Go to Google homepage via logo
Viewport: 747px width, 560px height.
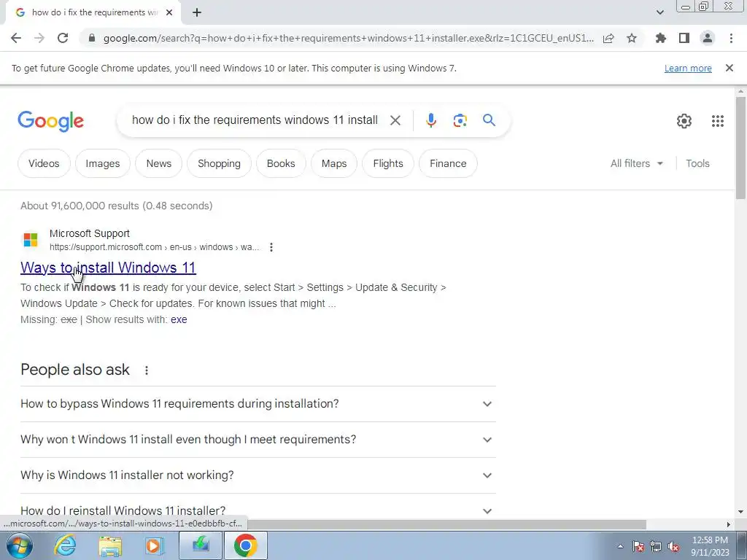coord(50,121)
